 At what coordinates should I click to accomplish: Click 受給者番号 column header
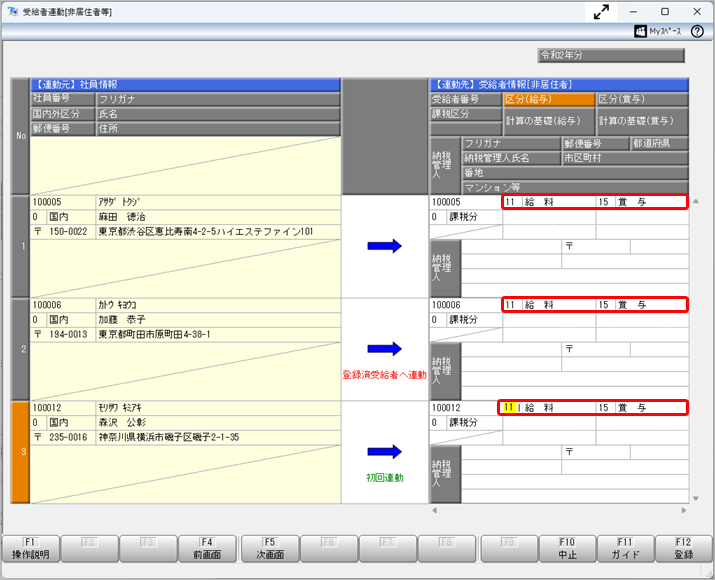tap(466, 99)
